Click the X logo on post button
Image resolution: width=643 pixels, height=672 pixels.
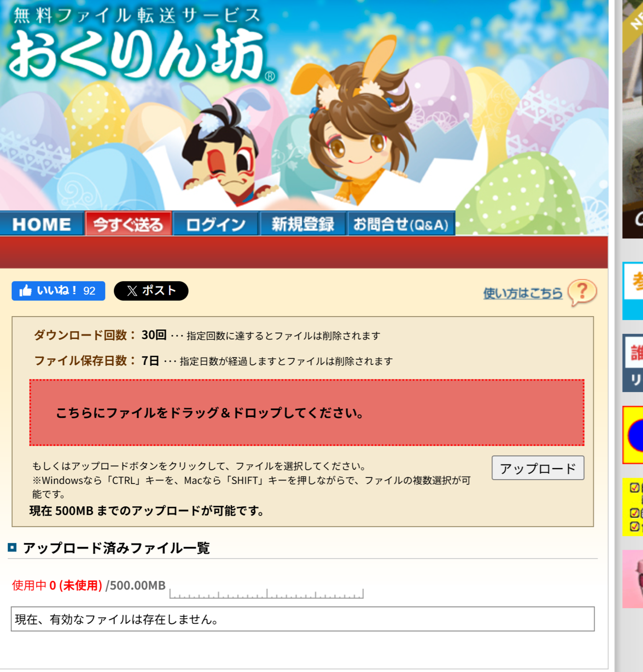click(132, 291)
